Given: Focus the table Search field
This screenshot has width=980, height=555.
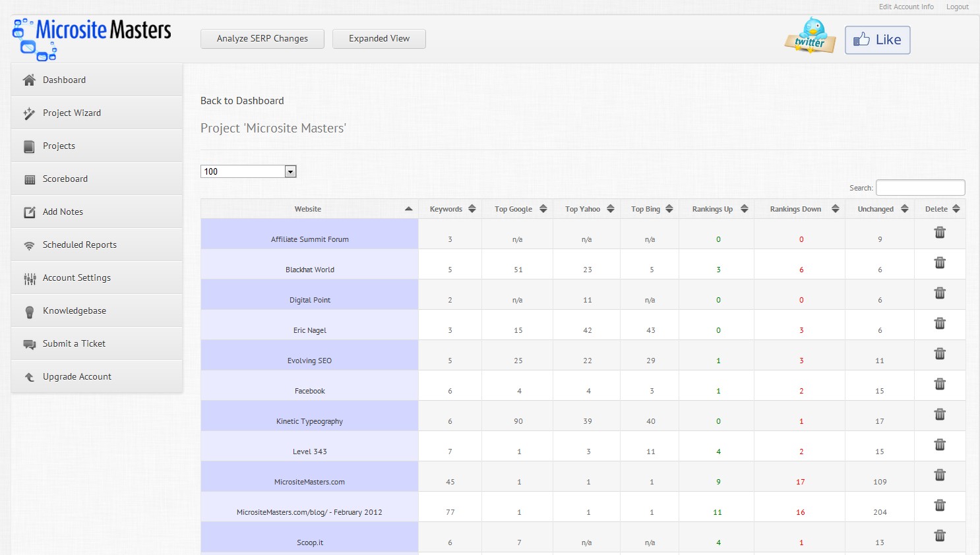Looking at the screenshot, I should pyautogui.click(x=920, y=188).
